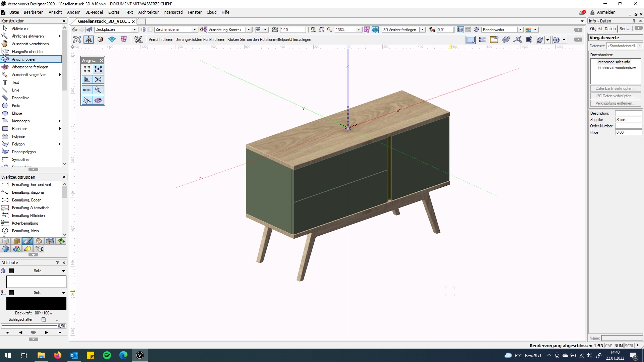The image size is (644, 362).
Task: Toggle snap to intersection in snapping palette
Action: (x=98, y=79)
